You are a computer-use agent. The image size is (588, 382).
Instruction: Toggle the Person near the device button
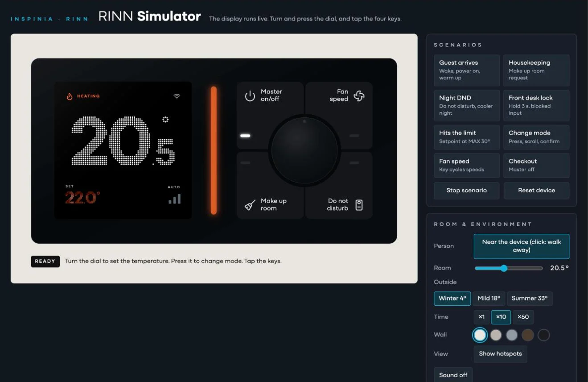pos(521,246)
